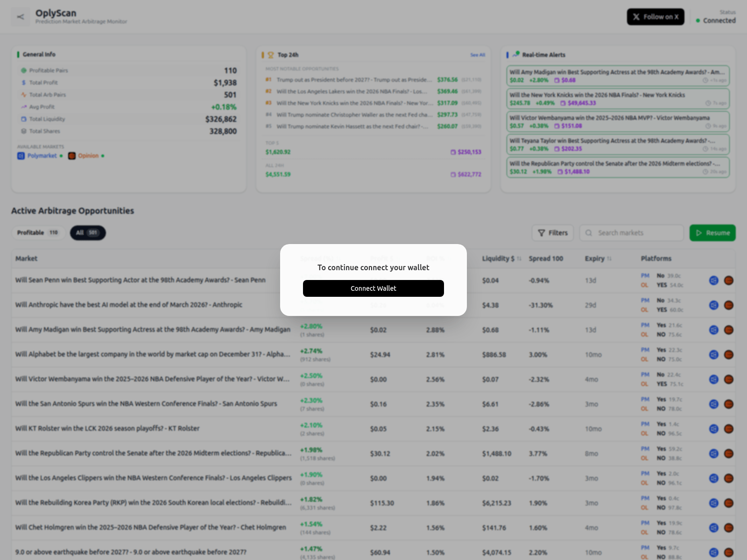Click the All 24h total $4,551.59

[x=278, y=175]
